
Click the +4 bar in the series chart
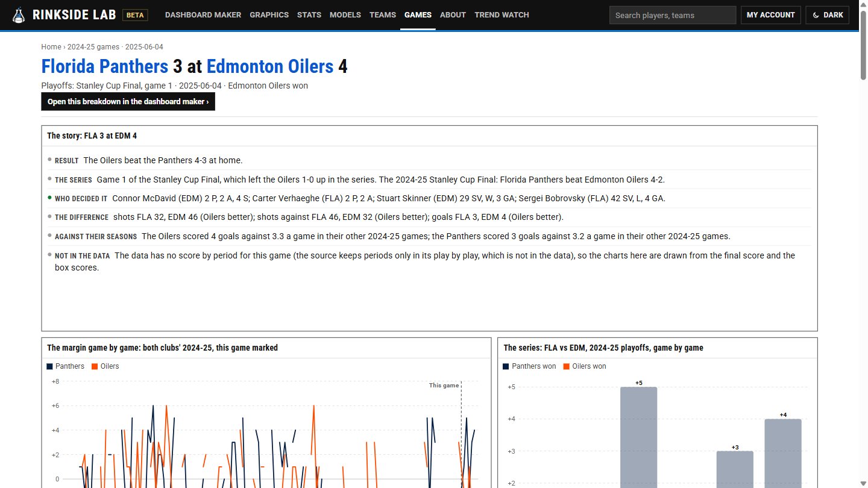point(783,453)
